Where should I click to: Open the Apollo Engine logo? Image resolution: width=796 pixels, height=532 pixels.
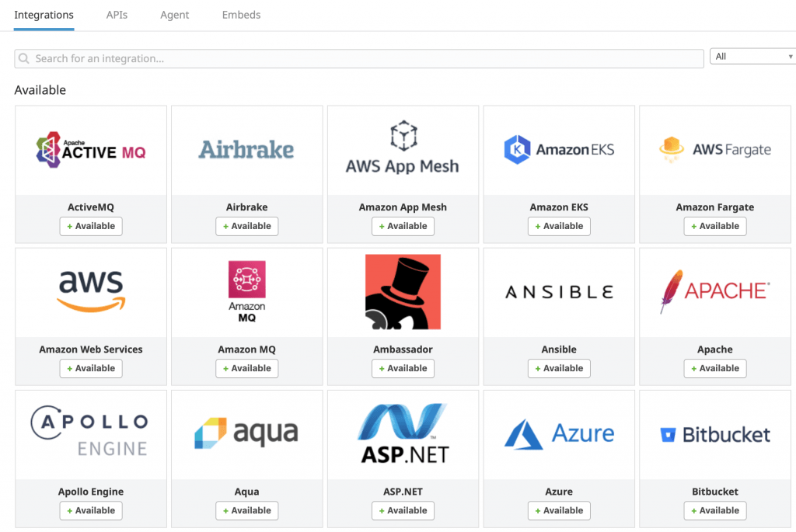pyautogui.click(x=90, y=431)
